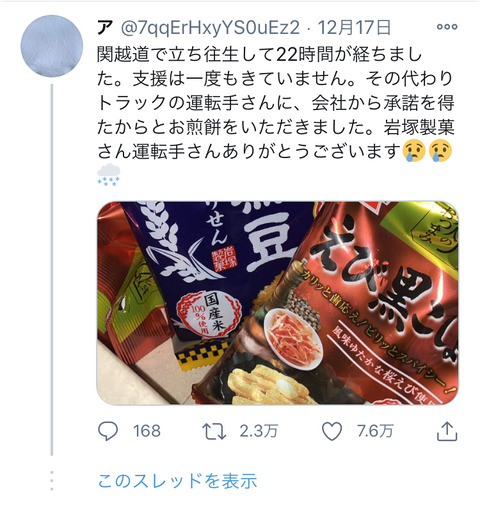Click the 2.3万 retweet count
This screenshot has height=505, width=480.
(x=259, y=431)
